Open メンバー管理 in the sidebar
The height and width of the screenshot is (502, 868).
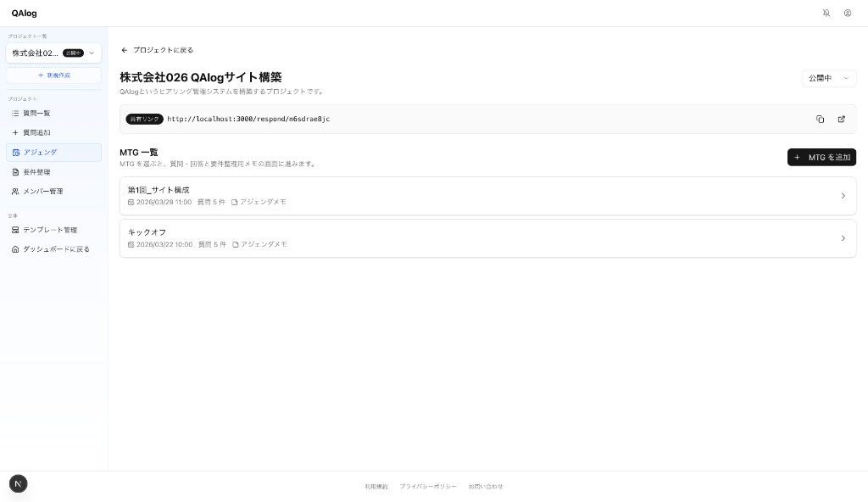click(42, 192)
